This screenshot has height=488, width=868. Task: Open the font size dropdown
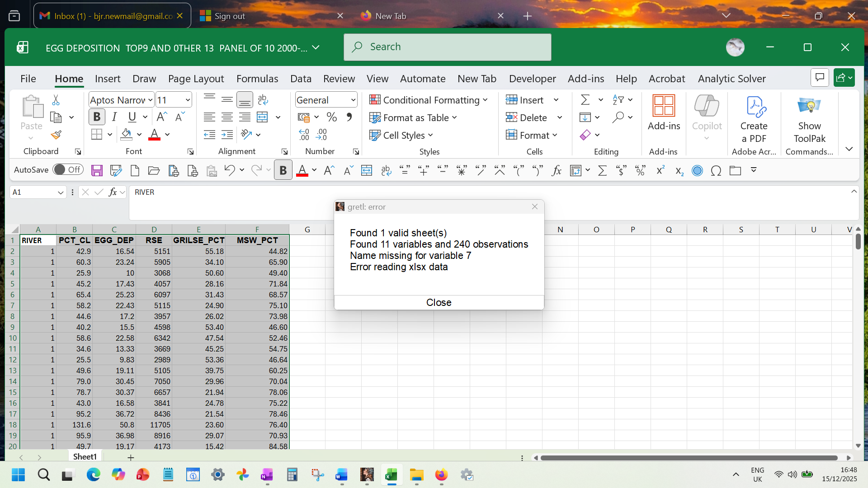click(x=188, y=100)
